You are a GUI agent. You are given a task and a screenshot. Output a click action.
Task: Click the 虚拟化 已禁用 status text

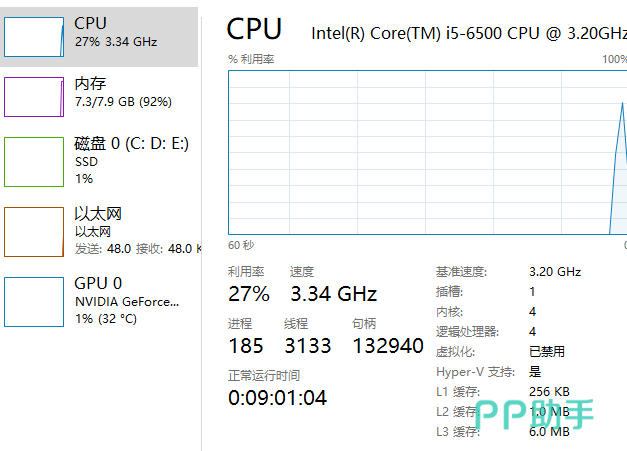click(x=547, y=351)
